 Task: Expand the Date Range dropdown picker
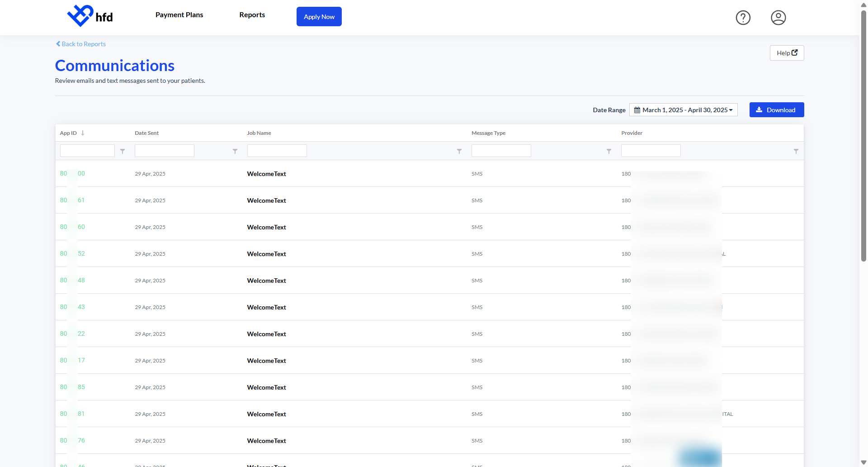(x=683, y=110)
